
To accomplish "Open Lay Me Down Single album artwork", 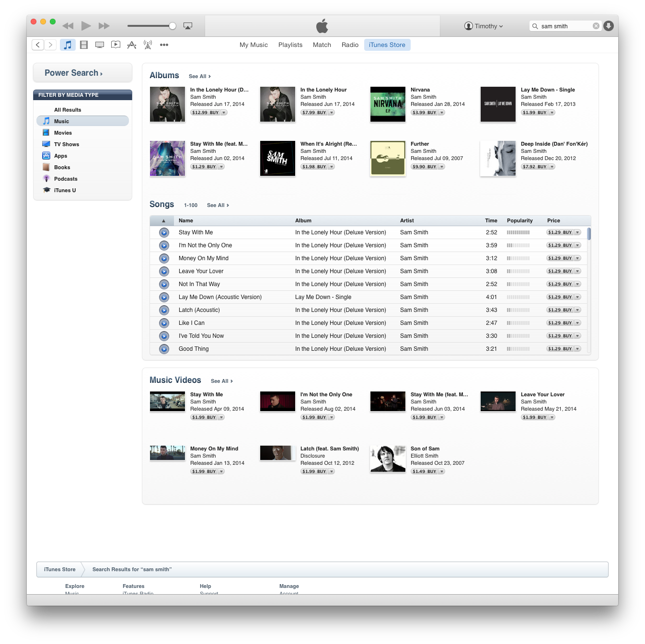I will tap(498, 104).
